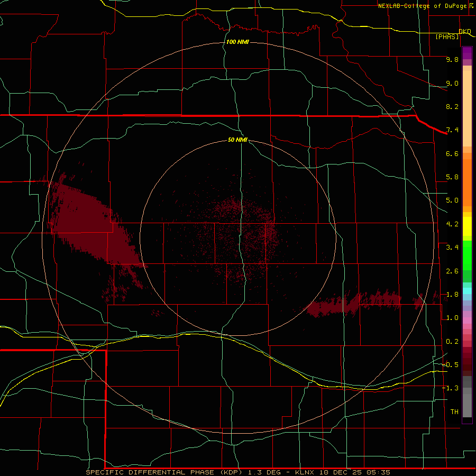This screenshot has height=476, width=476.
Task: Click the 9.8 scale value
Action: [452, 59]
